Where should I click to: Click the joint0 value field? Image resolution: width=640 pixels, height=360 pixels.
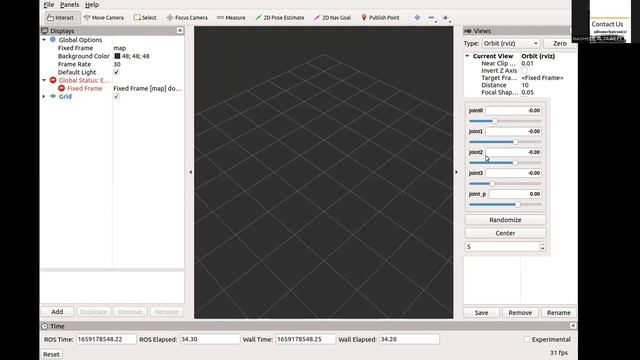pyautogui.click(x=514, y=111)
